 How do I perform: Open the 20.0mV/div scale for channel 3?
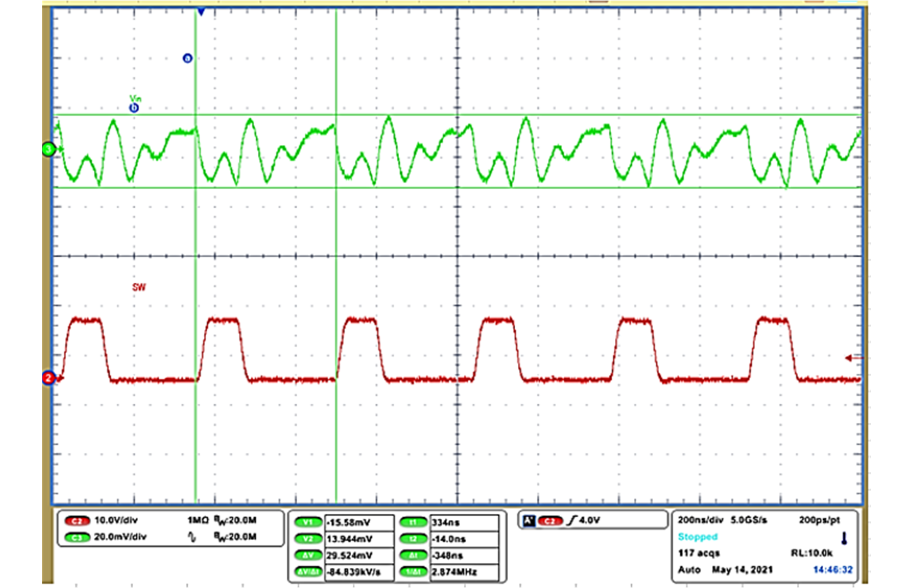120,537
